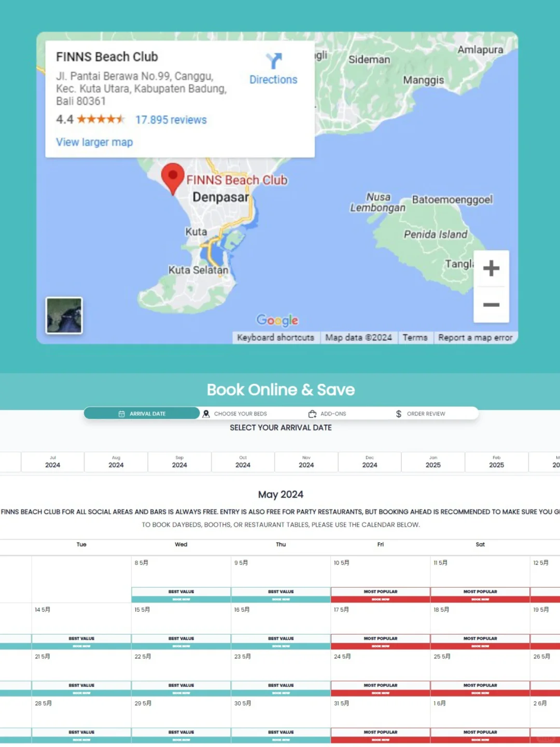Image resolution: width=560 pixels, height=747 pixels.
Task: Select the Jan 2025 month tab
Action: [433, 462]
